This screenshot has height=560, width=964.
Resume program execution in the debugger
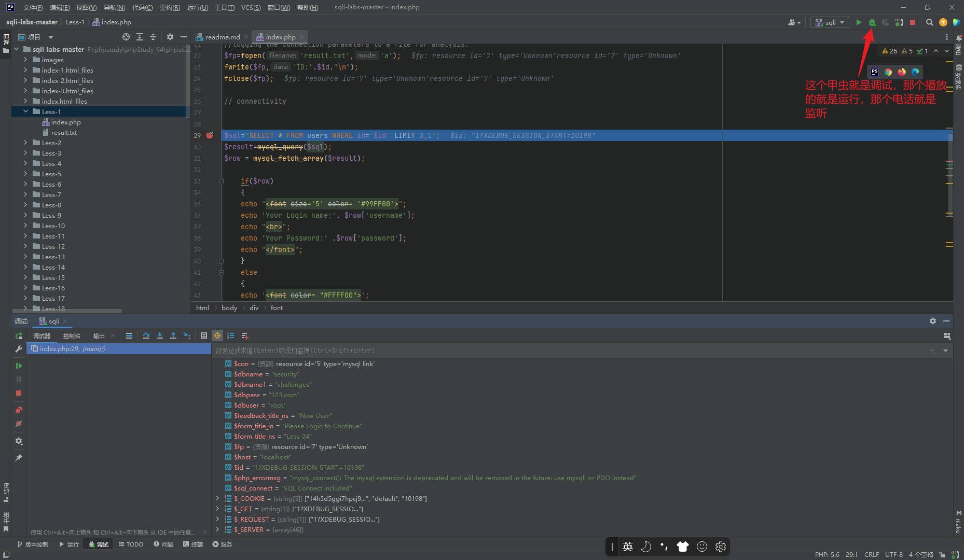click(x=19, y=366)
